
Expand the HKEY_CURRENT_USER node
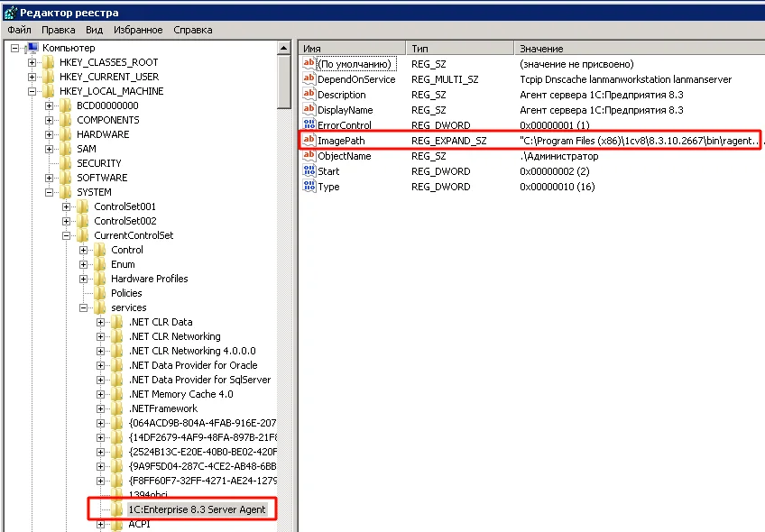[x=32, y=77]
